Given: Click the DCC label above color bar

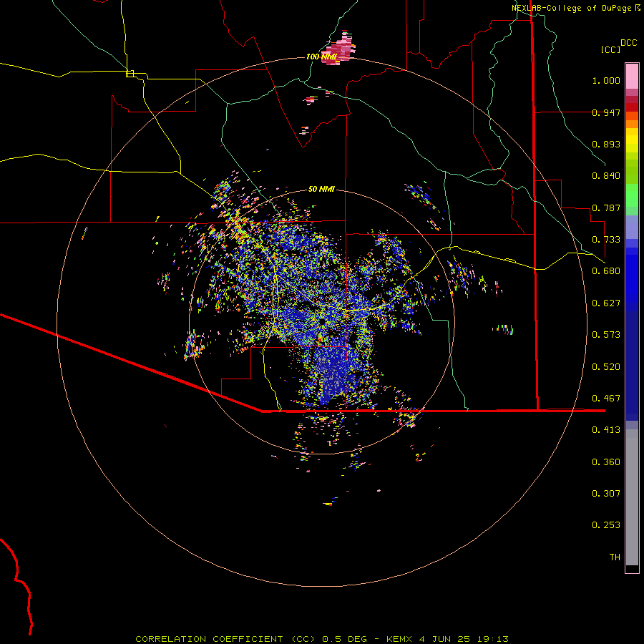Looking at the screenshot, I should (629, 42).
